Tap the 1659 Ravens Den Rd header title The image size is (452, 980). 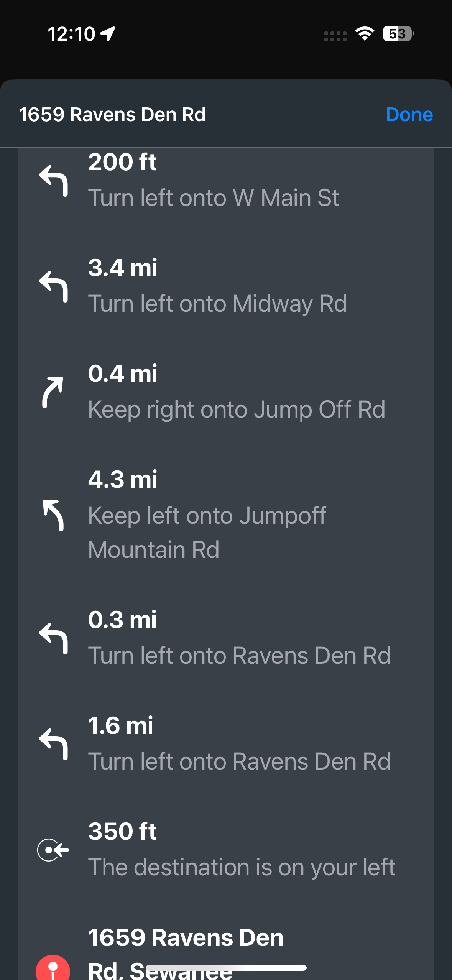[x=112, y=115]
